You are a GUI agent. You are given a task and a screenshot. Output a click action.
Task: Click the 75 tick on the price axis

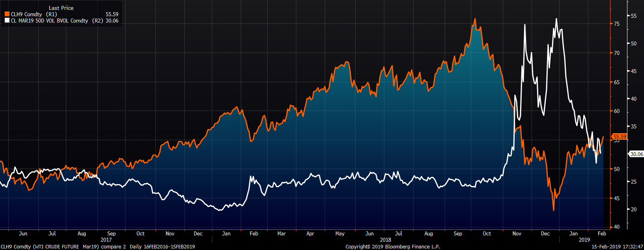pos(616,24)
